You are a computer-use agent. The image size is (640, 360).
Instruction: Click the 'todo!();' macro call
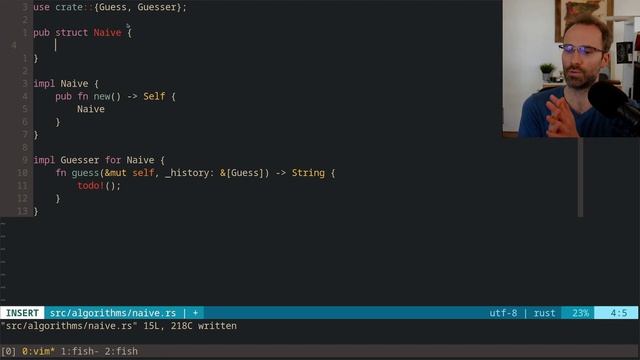click(x=99, y=186)
